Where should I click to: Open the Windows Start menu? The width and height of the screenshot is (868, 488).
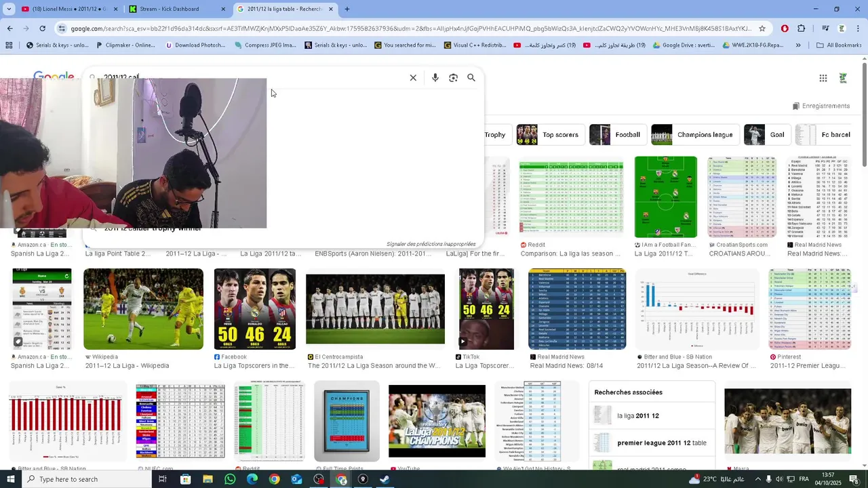12,479
